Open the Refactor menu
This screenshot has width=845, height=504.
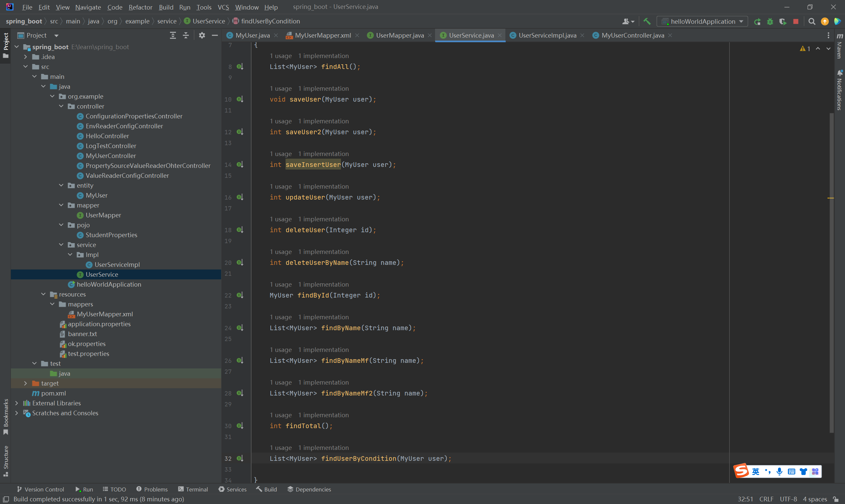(140, 7)
